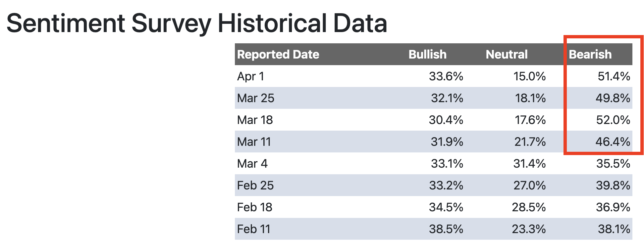644x246 pixels.
Task: Select the Mar 11 date cell
Action: click(254, 142)
